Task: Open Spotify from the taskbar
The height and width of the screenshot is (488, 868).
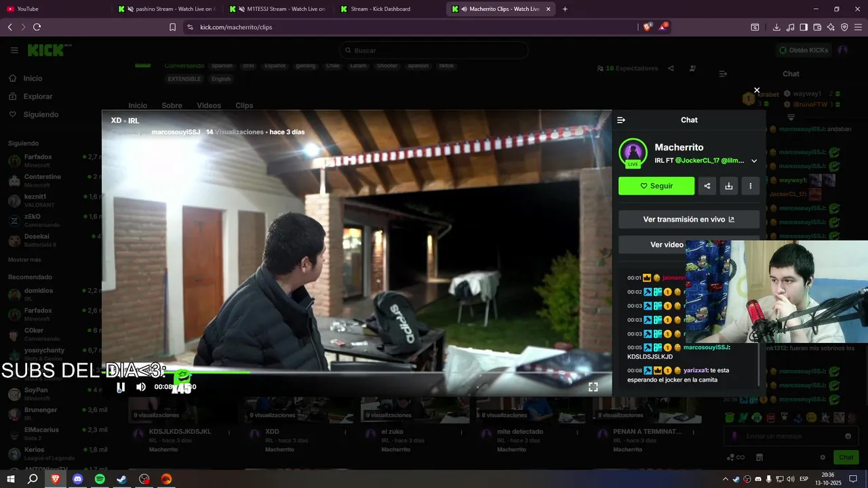Action: pyautogui.click(x=100, y=479)
